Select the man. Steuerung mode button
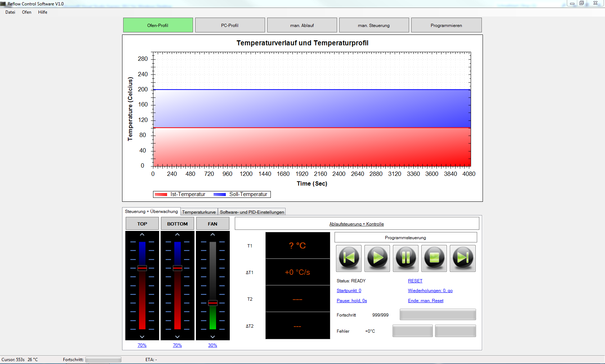The width and height of the screenshot is (605, 364). (x=374, y=25)
